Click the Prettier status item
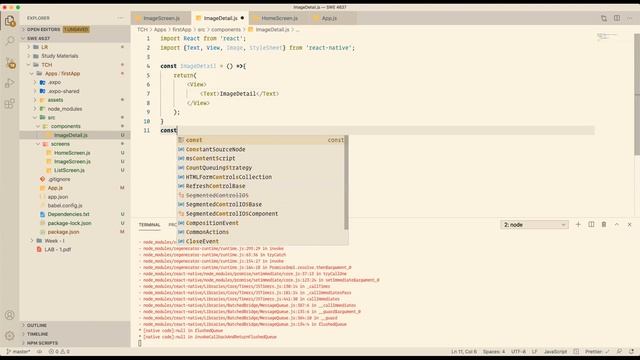 click(597, 351)
